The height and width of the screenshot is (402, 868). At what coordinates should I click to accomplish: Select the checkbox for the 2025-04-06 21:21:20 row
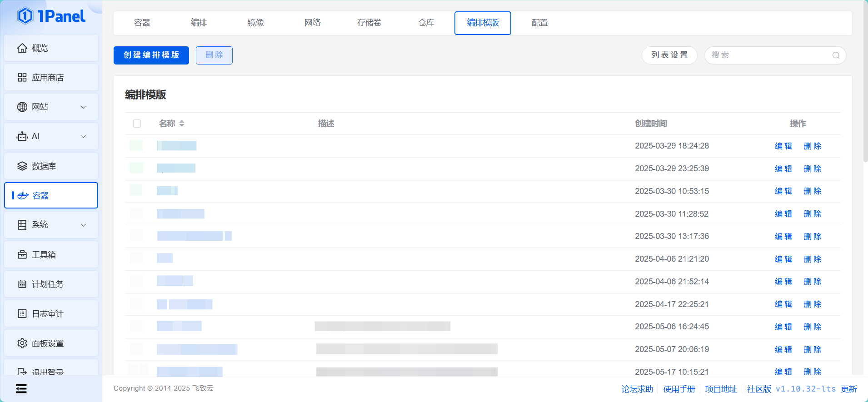[x=136, y=259]
